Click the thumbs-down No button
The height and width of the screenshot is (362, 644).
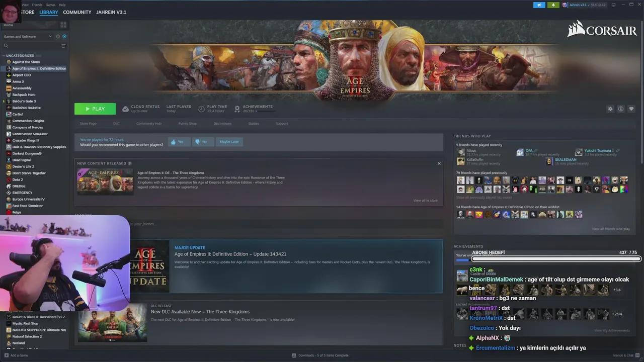click(203, 142)
